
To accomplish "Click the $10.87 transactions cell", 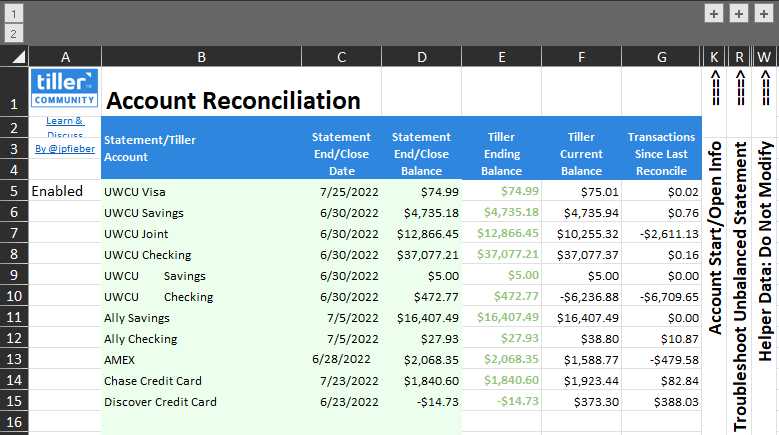I will (661, 339).
